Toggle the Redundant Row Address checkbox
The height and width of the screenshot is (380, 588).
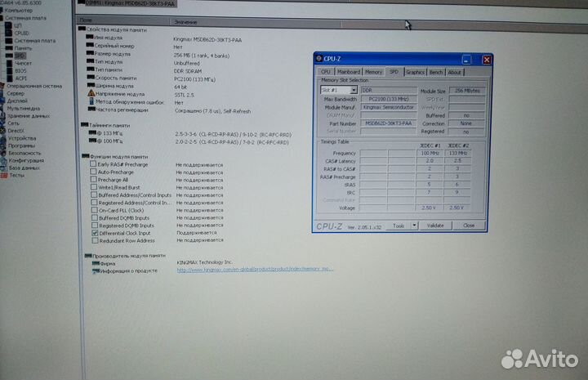point(95,240)
